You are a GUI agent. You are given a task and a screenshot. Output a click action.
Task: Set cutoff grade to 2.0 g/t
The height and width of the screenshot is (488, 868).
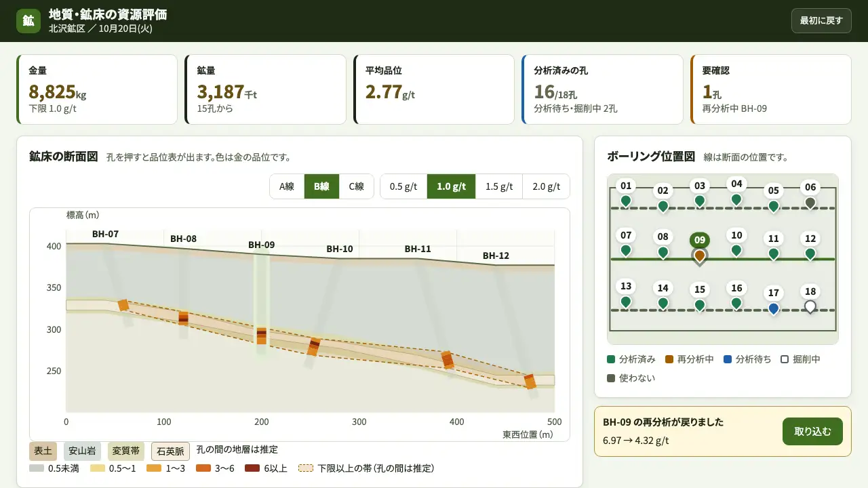tap(546, 186)
